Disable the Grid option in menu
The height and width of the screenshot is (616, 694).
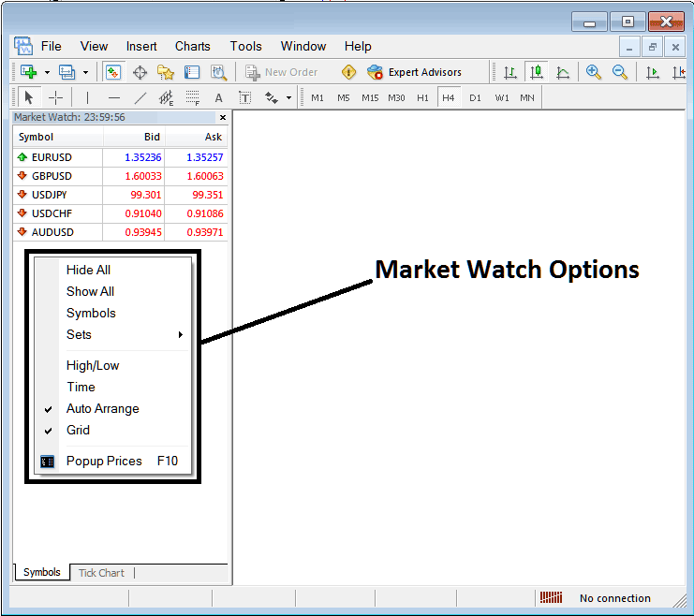tap(78, 430)
